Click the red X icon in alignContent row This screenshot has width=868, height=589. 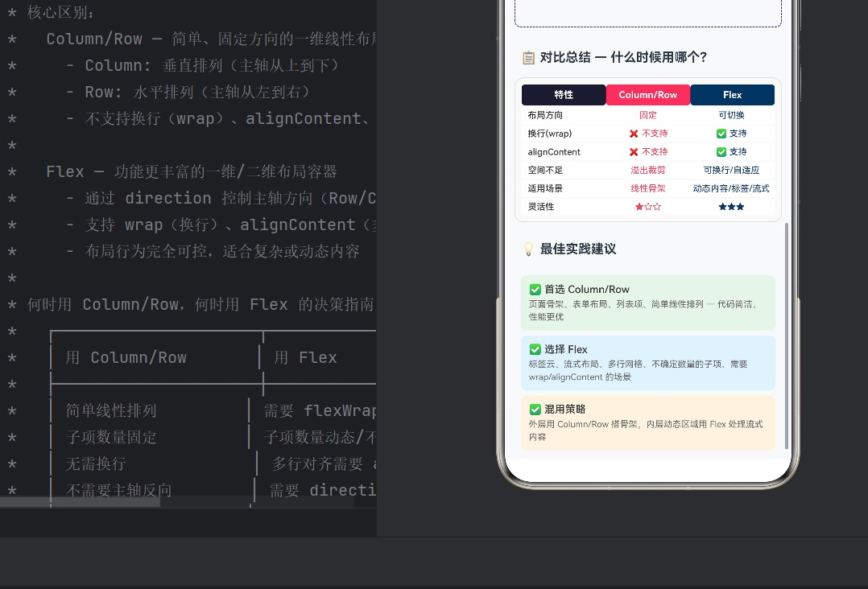coord(634,151)
